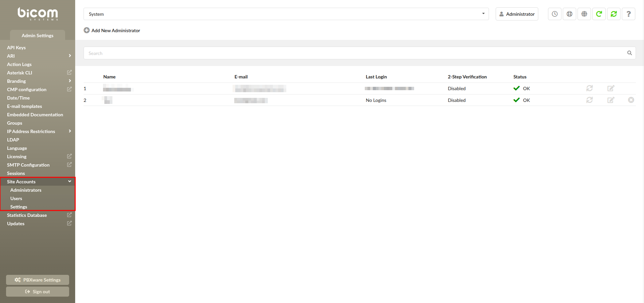Click the Statistics Database external link icon
Screen dimensions: 644x303
click(x=69, y=215)
